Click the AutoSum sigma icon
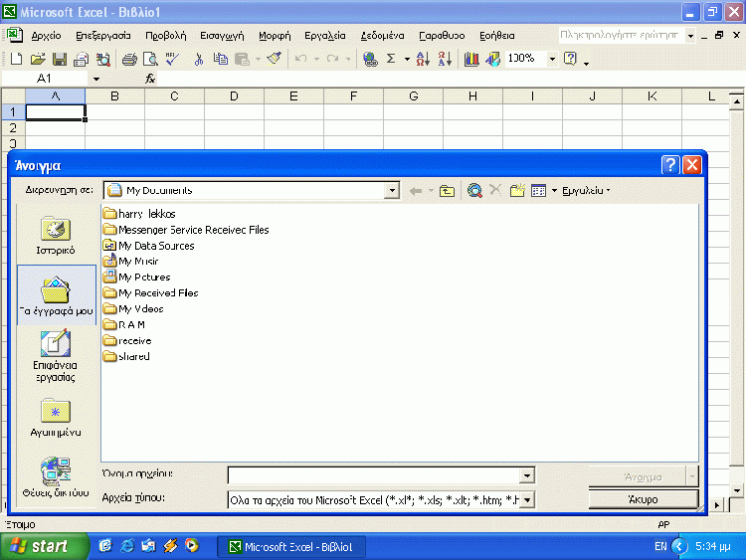 (x=391, y=59)
